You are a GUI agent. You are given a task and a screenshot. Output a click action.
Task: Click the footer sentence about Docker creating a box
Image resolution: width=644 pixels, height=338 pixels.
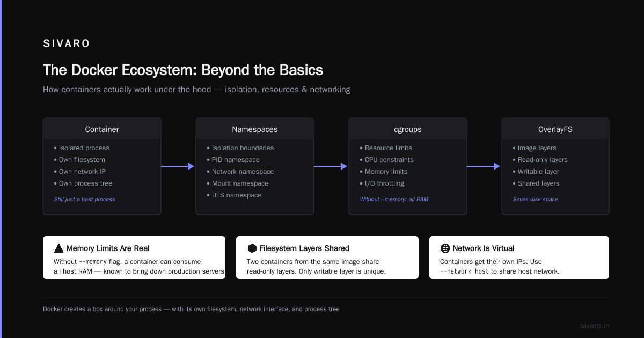coord(191,309)
